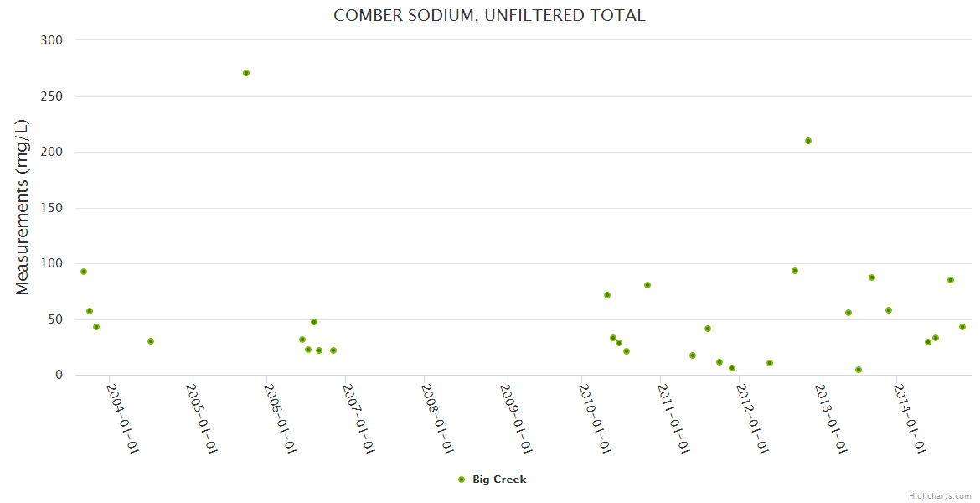980x503 pixels.
Task: Select the late-2010 data point near 80 mg/L
Action: coord(647,285)
